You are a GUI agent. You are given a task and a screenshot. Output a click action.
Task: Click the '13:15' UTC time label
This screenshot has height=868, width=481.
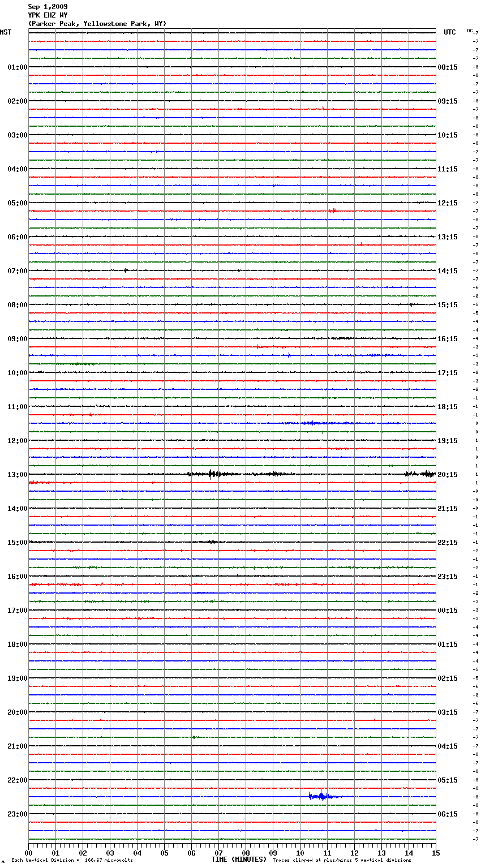click(448, 237)
